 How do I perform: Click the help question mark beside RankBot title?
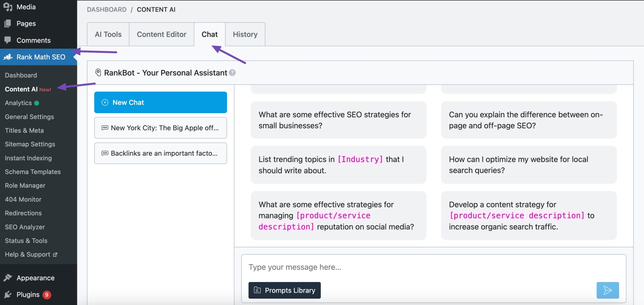pyautogui.click(x=232, y=73)
